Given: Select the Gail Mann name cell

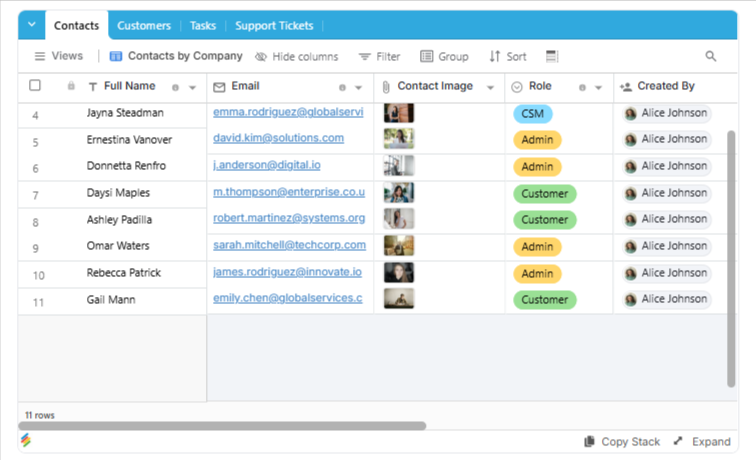Looking at the screenshot, I should [x=111, y=300].
